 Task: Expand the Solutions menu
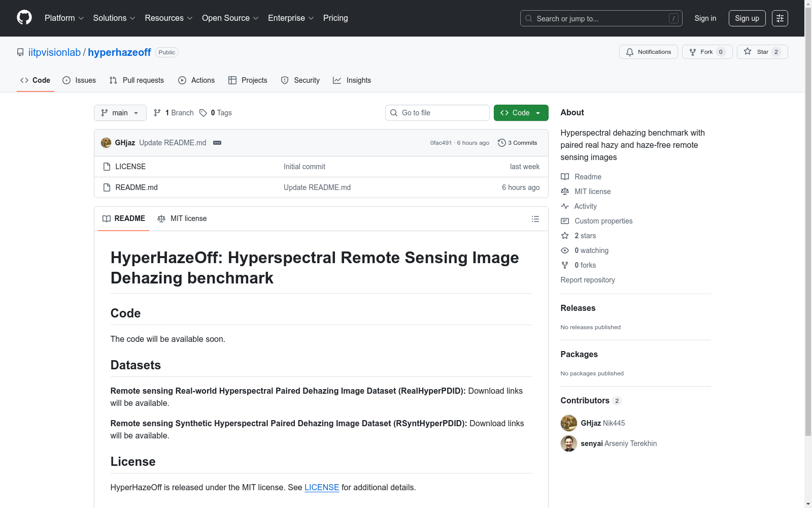click(114, 18)
